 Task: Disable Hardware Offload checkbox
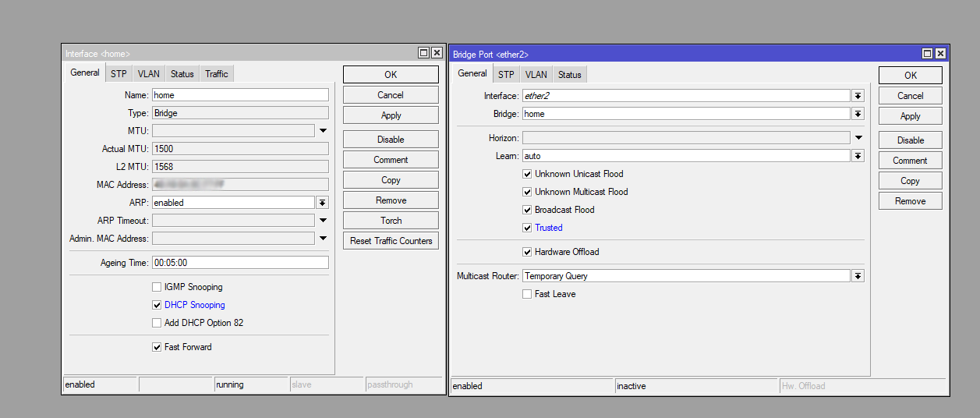(x=527, y=252)
